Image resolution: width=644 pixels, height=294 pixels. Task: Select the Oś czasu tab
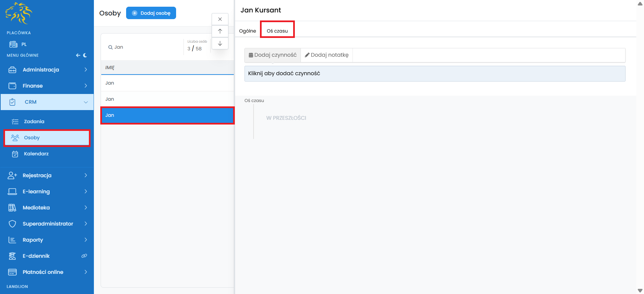pos(277,31)
